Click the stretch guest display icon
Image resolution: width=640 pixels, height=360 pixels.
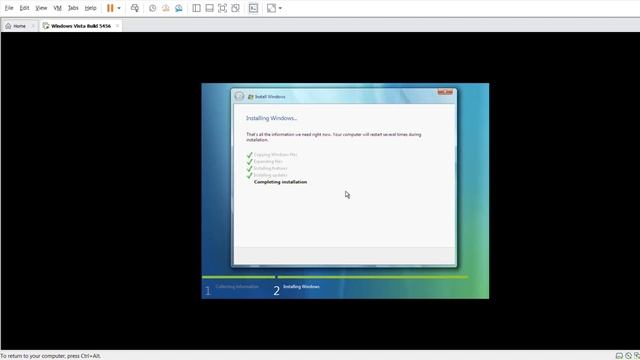coord(271,8)
